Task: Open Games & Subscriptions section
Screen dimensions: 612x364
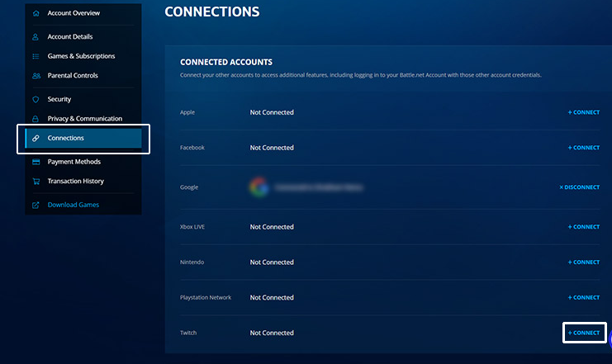Action: pos(83,56)
